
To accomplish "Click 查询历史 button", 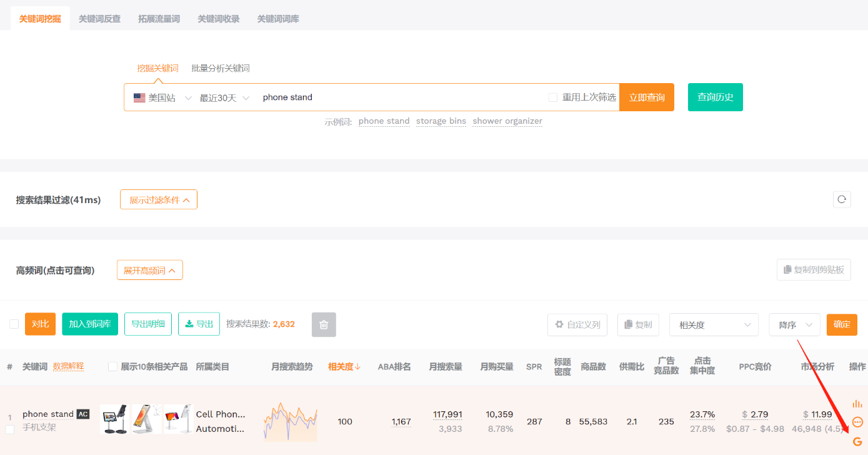I will 716,97.
